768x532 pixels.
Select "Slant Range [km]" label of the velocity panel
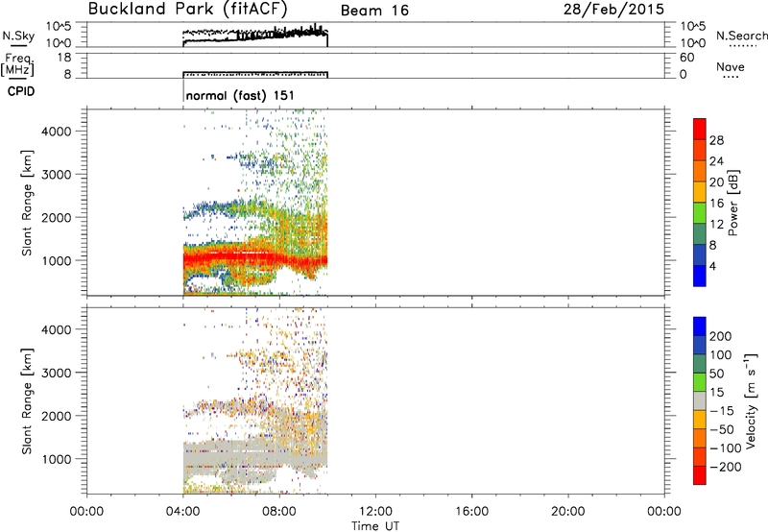point(27,401)
